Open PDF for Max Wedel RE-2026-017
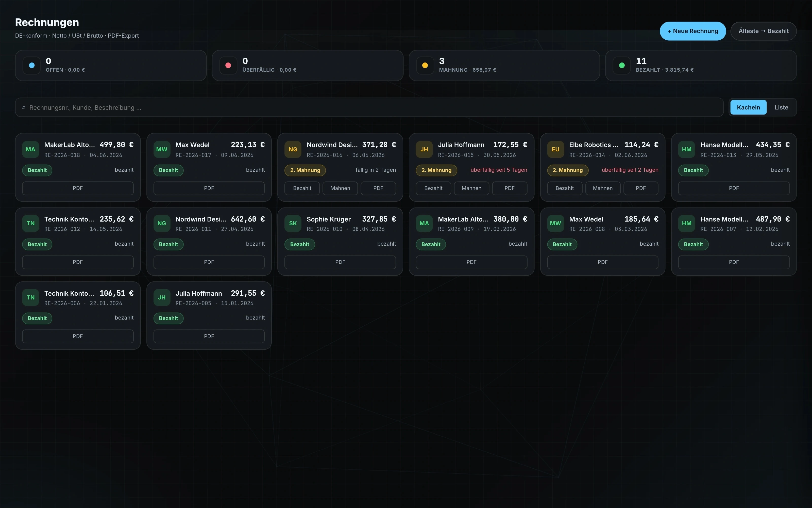The image size is (812, 508). tap(209, 188)
